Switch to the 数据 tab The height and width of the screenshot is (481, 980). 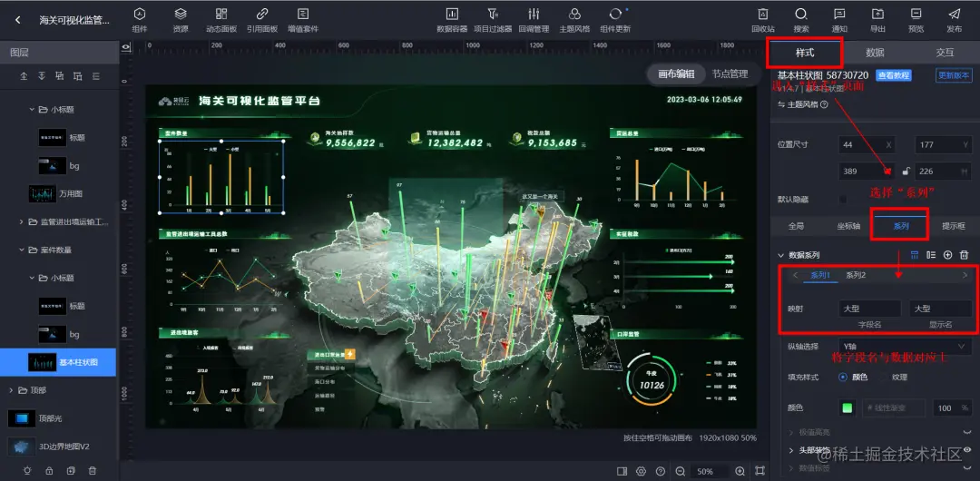point(875,53)
